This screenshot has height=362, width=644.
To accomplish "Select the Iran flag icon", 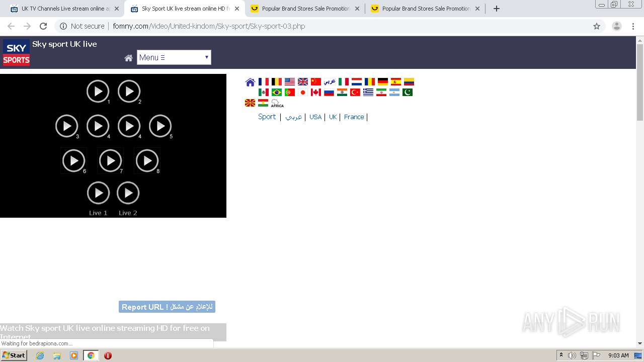I will click(381, 92).
